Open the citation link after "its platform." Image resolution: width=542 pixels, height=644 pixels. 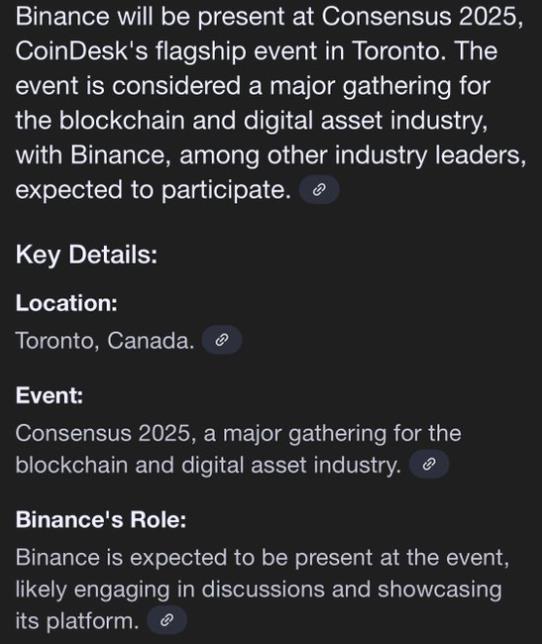pos(167,619)
